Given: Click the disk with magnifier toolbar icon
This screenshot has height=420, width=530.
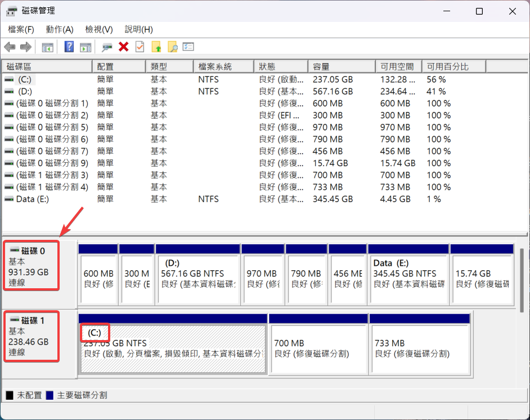Looking at the screenshot, I should point(107,47).
